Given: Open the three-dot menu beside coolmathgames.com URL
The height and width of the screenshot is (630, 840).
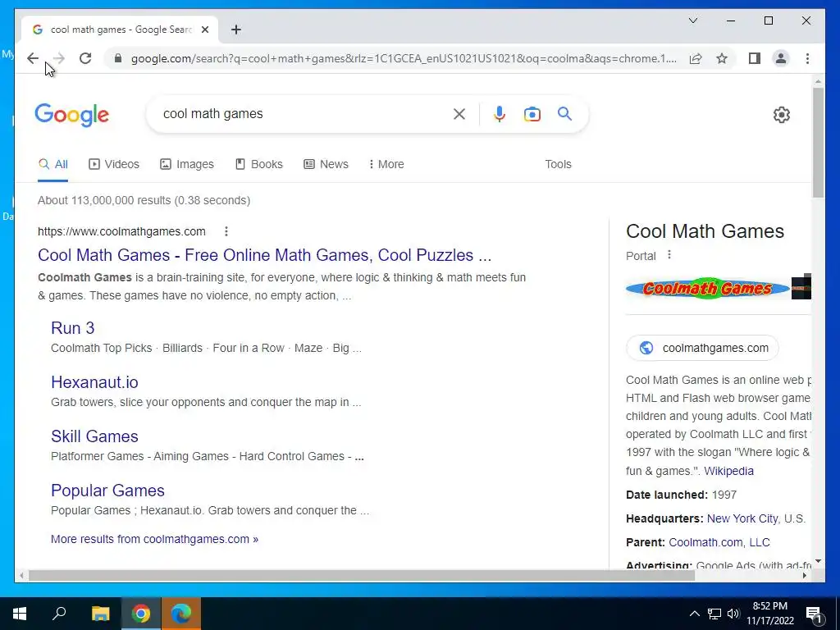Looking at the screenshot, I should 226,231.
